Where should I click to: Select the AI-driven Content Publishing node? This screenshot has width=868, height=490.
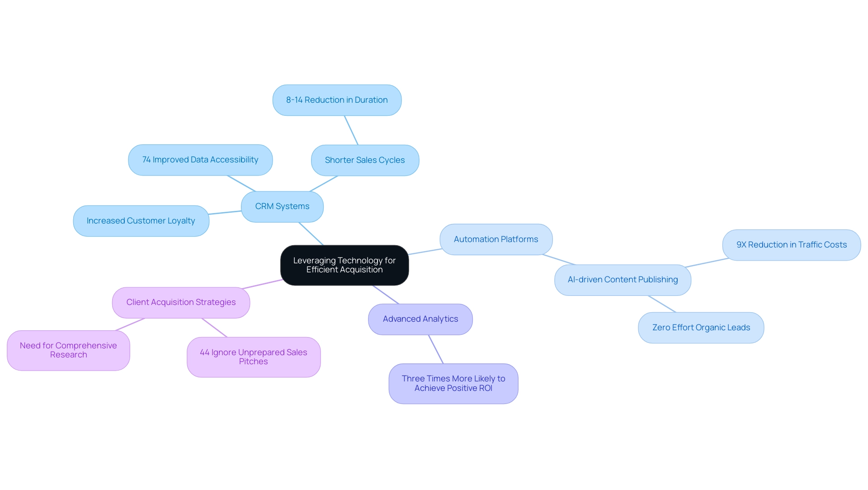(x=623, y=279)
